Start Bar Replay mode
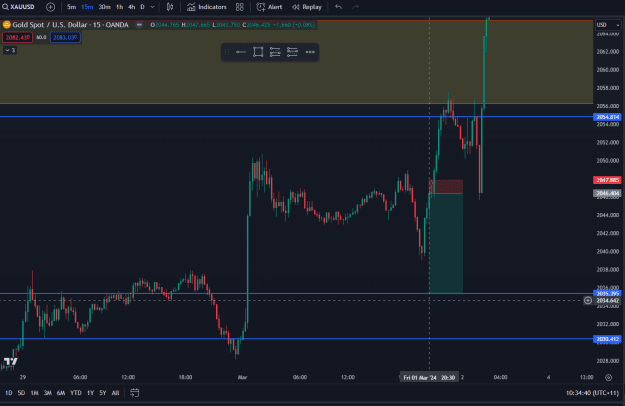 click(x=307, y=7)
